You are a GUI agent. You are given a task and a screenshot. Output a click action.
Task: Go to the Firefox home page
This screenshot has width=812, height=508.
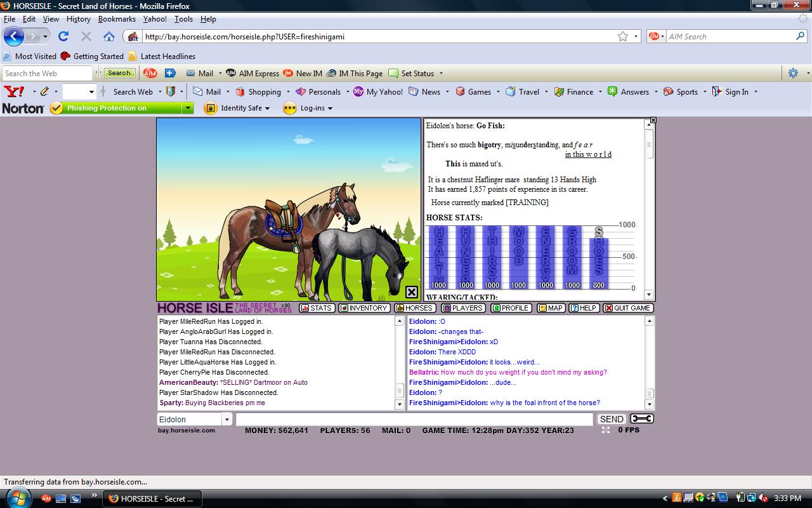(x=109, y=36)
